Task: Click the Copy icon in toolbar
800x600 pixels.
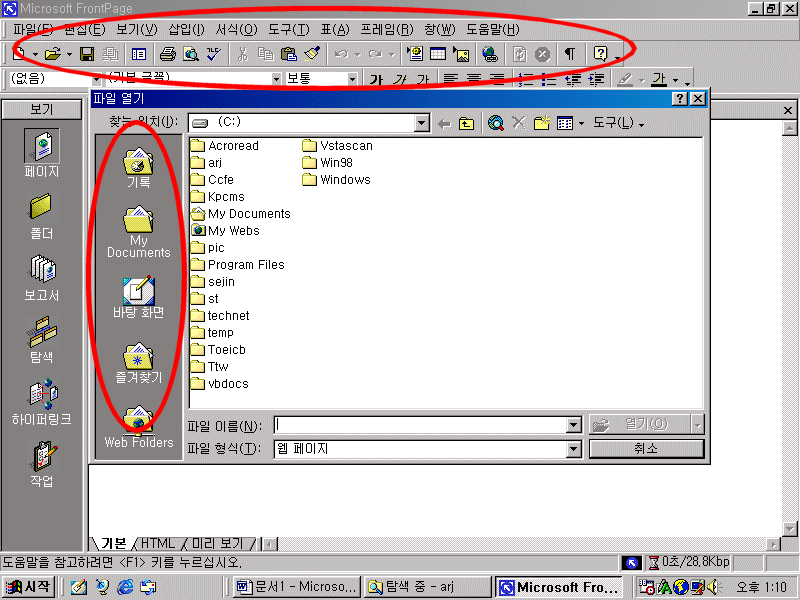Action: [x=265, y=54]
